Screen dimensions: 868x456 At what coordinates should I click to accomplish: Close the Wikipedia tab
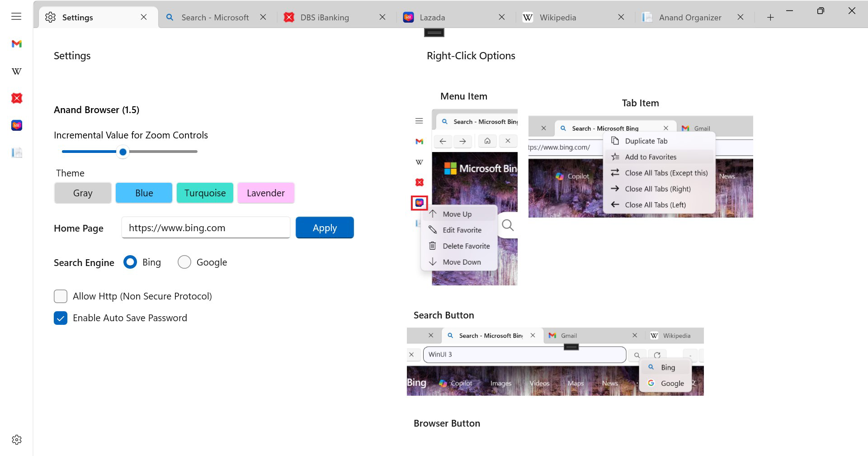(621, 17)
